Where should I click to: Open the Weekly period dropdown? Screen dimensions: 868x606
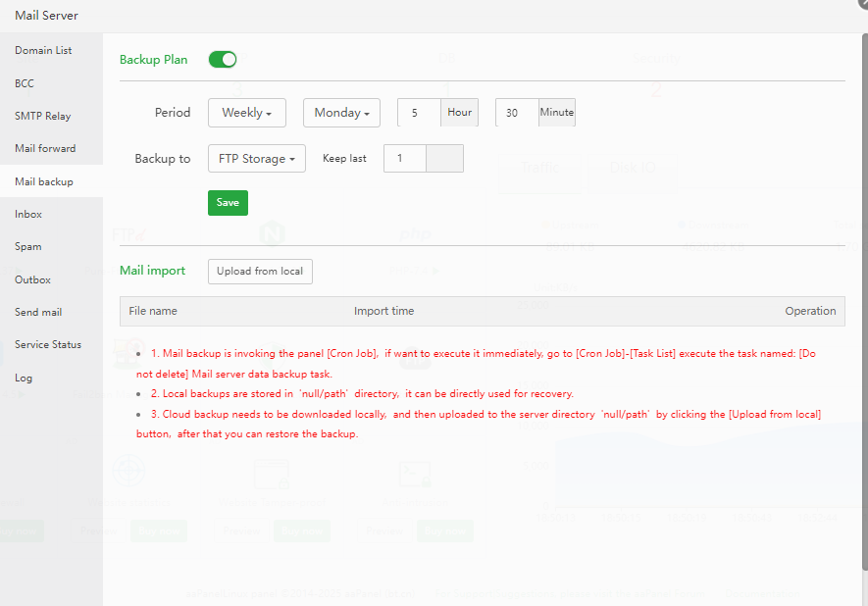247,113
